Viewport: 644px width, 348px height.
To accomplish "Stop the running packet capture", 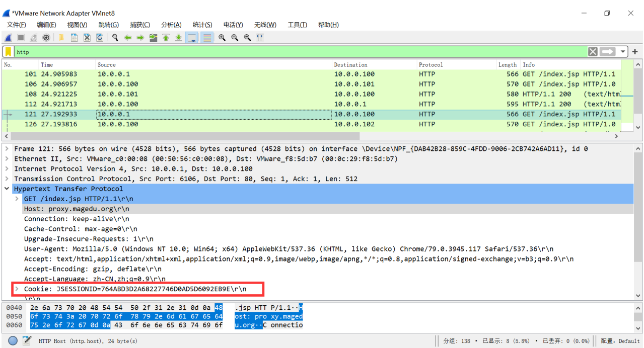I will pos(21,38).
